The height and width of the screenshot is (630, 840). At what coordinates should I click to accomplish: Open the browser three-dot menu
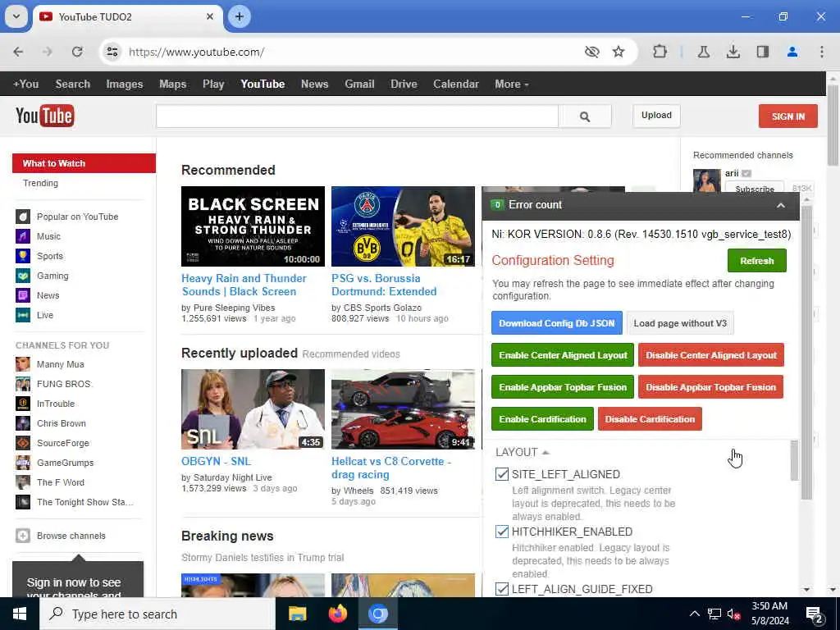tap(821, 52)
